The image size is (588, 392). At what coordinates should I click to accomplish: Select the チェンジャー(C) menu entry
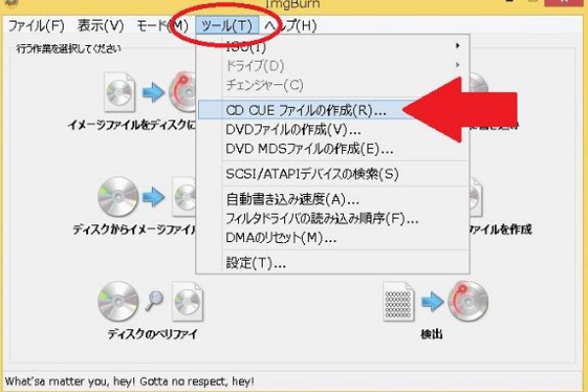(333, 85)
